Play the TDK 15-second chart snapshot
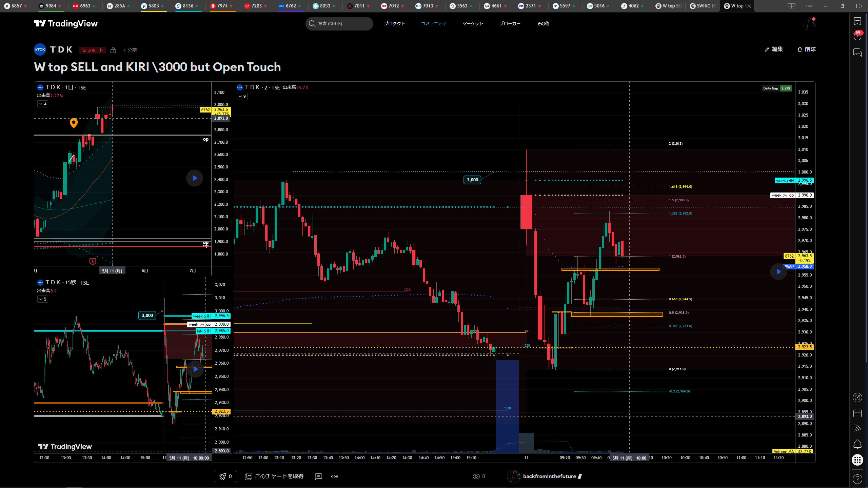This screenshot has height=488, width=868. 195,369
